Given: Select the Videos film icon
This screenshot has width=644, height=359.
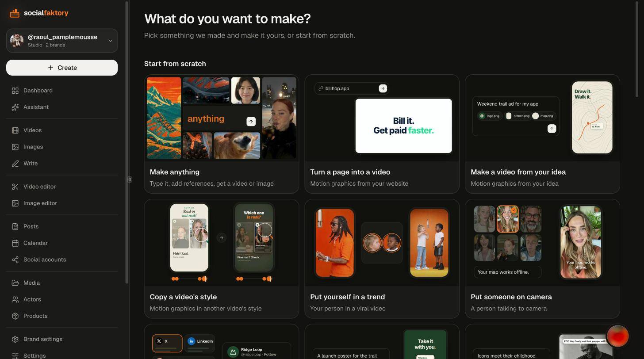Looking at the screenshot, I should click(x=15, y=130).
